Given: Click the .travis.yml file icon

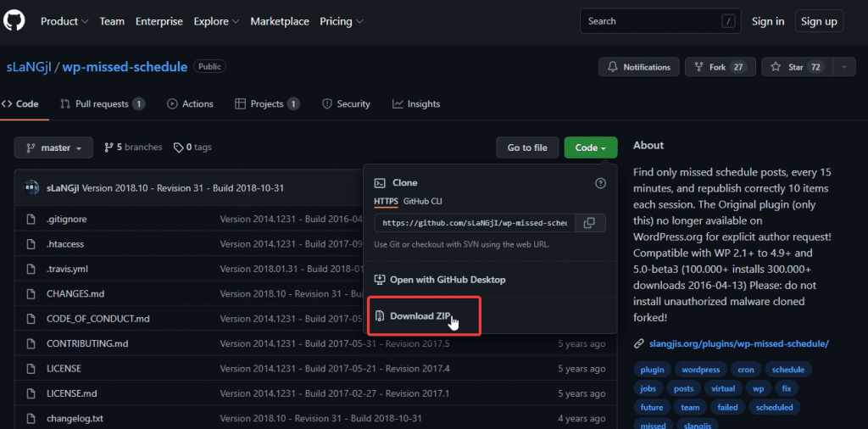Looking at the screenshot, I should (31, 269).
